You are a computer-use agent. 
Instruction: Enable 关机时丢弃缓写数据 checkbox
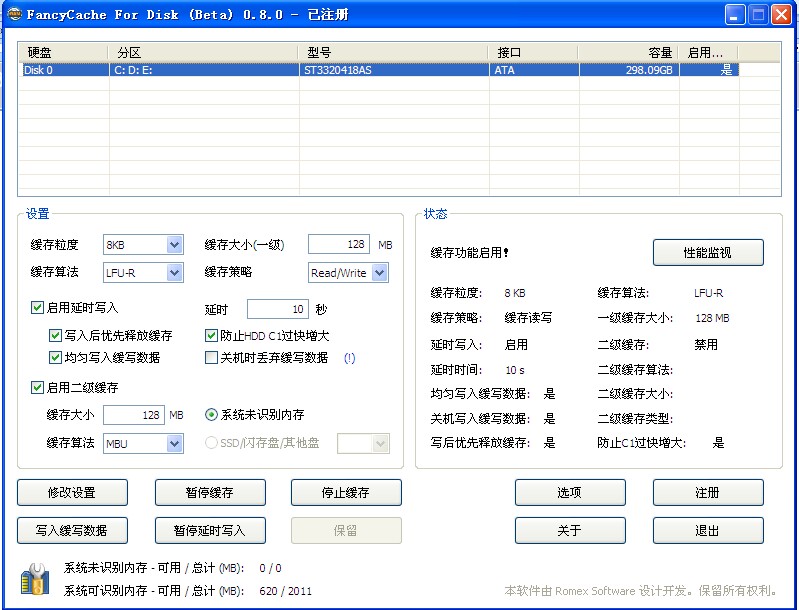coord(211,357)
